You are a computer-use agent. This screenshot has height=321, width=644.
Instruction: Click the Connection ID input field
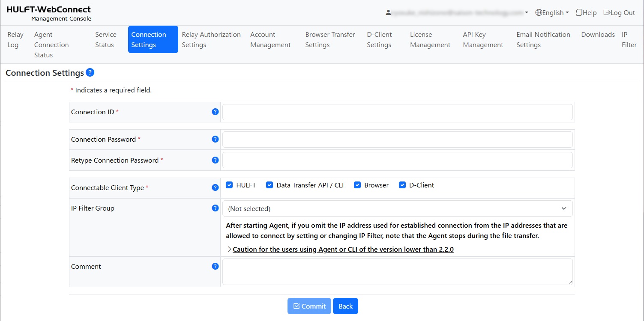pyautogui.click(x=397, y=112)
